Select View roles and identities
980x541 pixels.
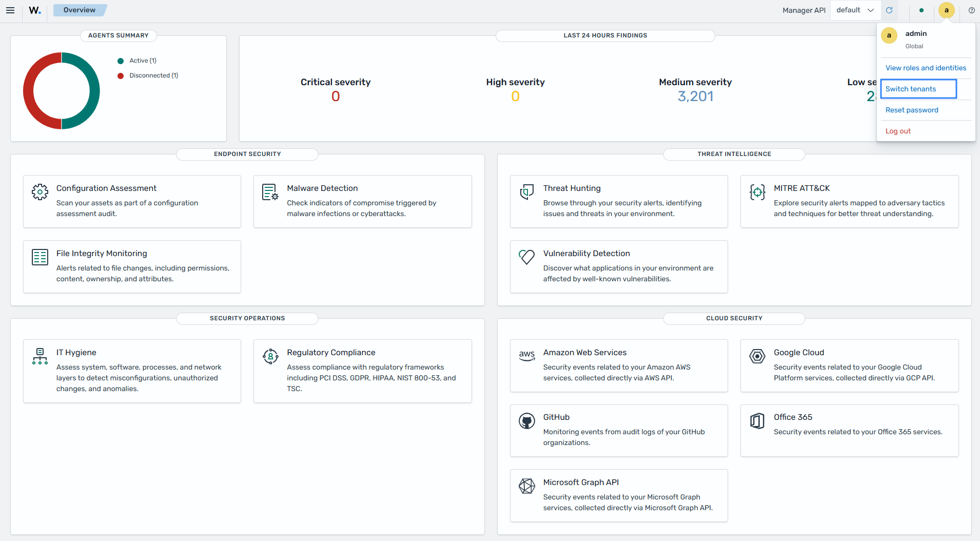(x=926, y=68)
